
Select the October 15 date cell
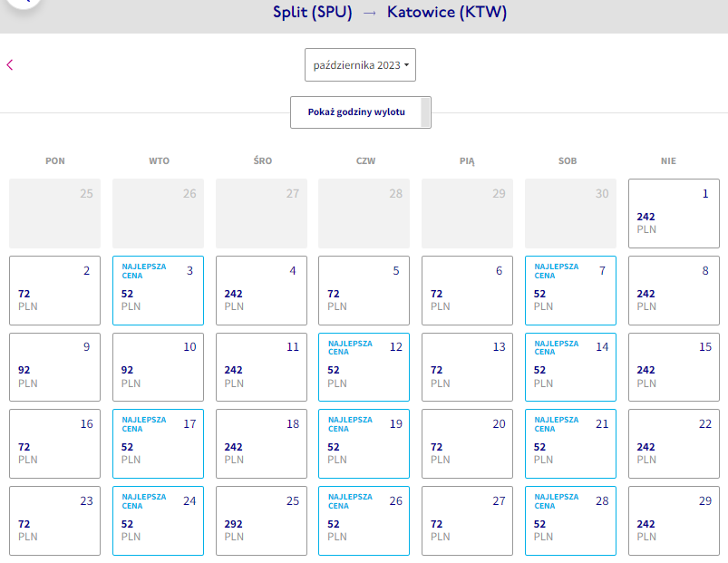click(674, 367)
